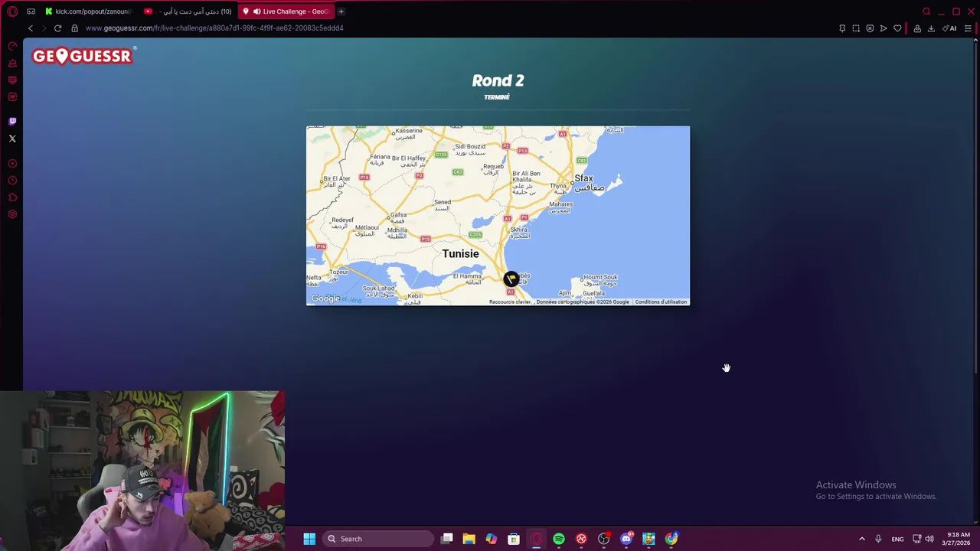Open Copilot from the taskbar
Viewport: 980px width, 551px height.
[x=491, y=539]
